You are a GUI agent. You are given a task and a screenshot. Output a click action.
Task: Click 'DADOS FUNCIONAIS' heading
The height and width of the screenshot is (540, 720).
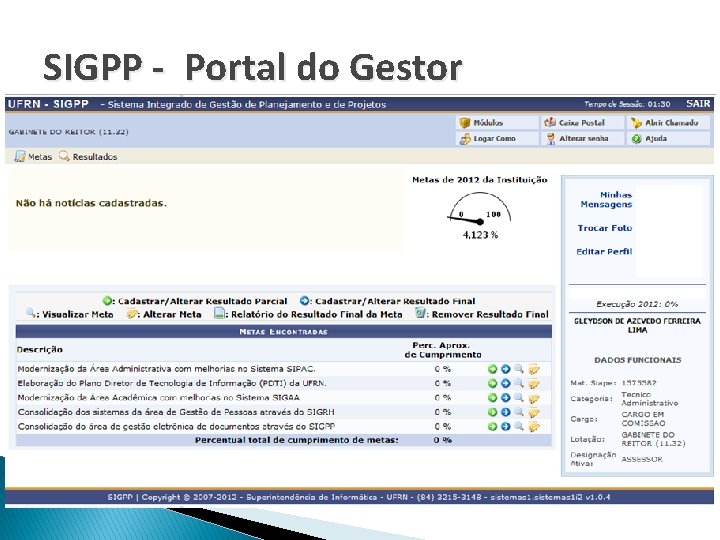pos(637,360)
